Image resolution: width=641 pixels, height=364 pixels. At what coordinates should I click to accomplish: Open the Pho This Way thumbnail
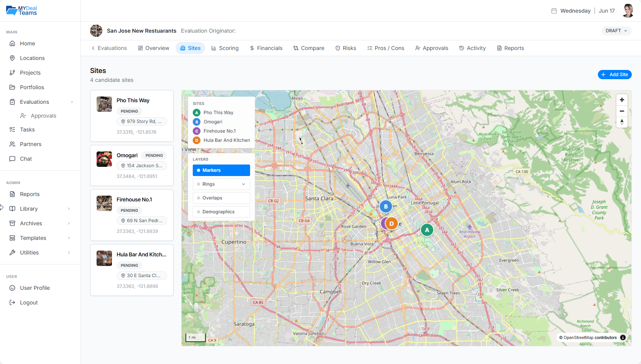[x=104, y=104]
